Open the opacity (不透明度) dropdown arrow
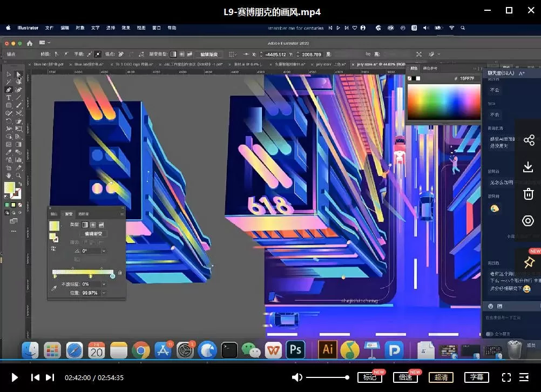The image size is (541, 392). click(x=104, y=284)
